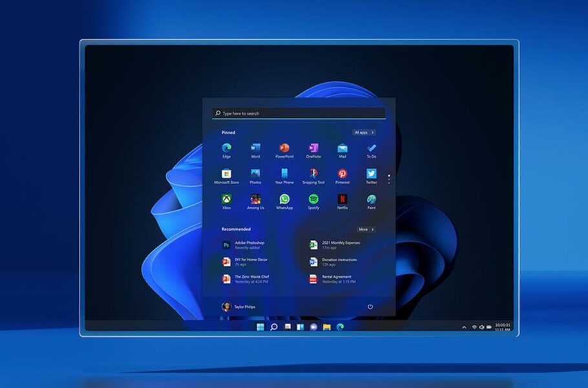Open the Taylor Philips account menu
The width and height of the screenshot is (588, 388).
click(238, 307)
